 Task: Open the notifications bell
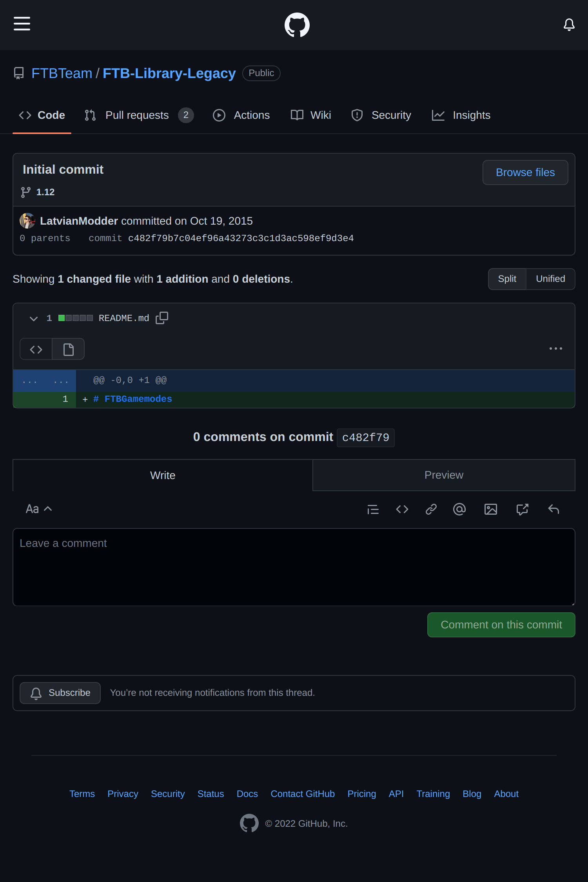coord(569,25)
